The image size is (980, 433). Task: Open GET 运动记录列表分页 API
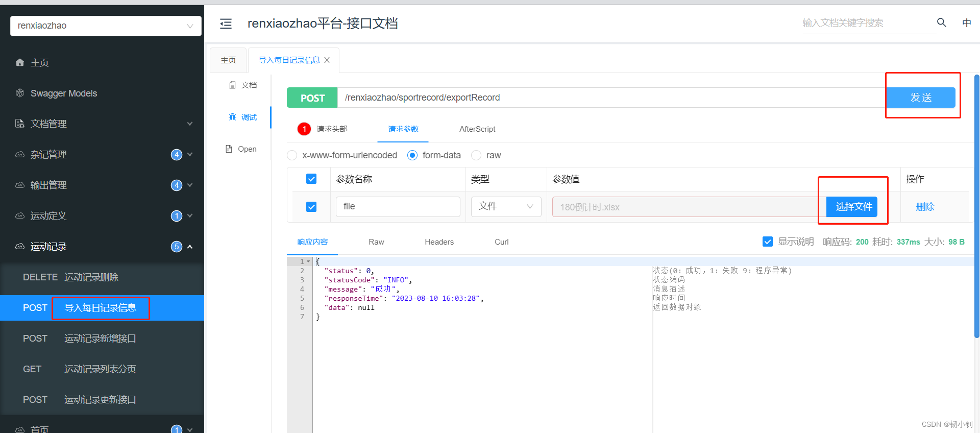click(x=102, y=369)
